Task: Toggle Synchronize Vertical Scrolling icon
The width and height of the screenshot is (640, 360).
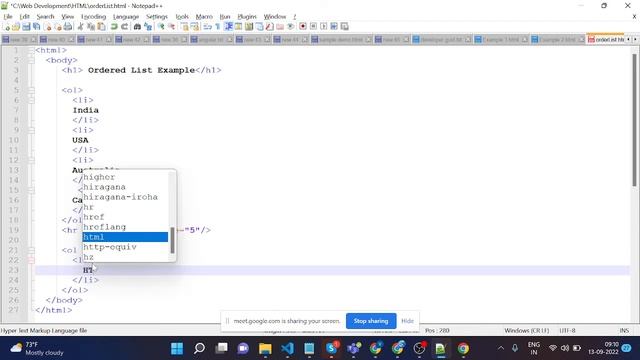Action: [184, 27]
